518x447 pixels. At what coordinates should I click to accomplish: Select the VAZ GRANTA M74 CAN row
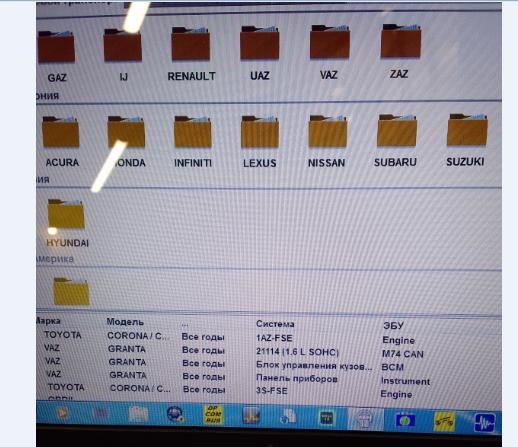pos(268,351)
